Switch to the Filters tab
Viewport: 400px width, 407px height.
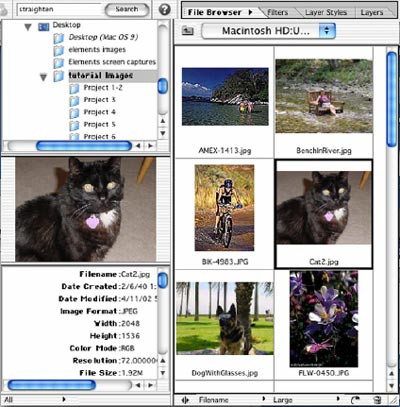tap(277, 13)
